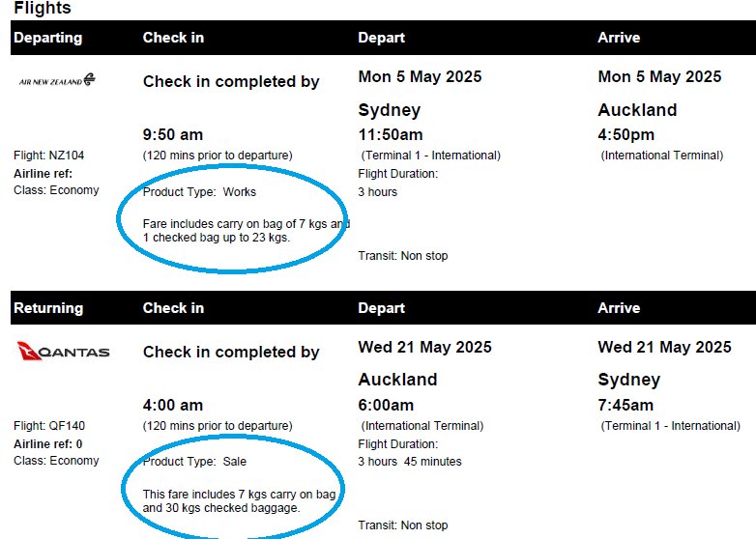Screen dimensions: 756x539
Task: Click Product Type Sale text
Action: 194,462
